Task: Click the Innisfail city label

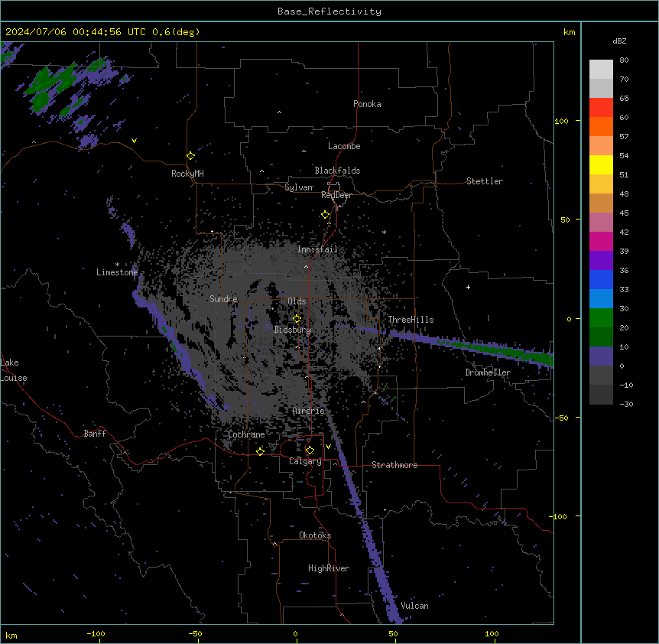Action: pyautogui.click(x=317, y=249)
